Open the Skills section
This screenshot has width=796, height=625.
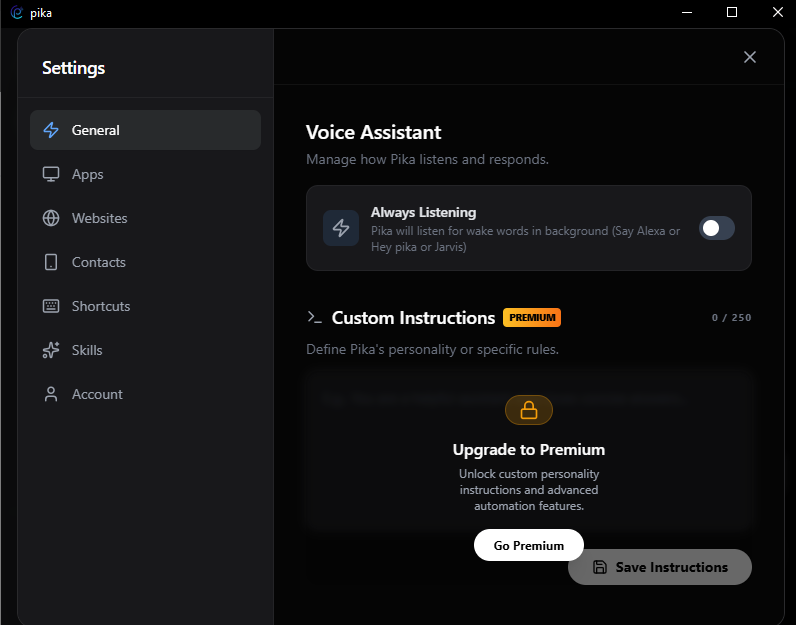145,350
